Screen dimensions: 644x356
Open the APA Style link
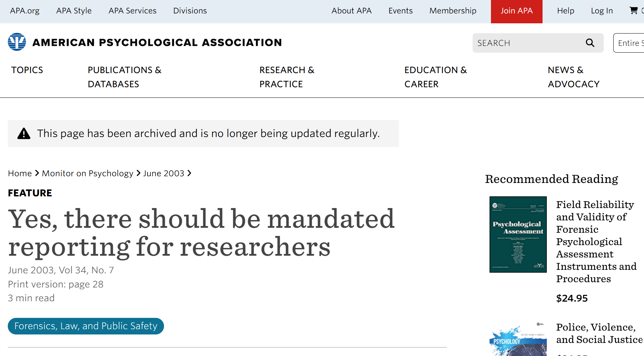click(x=74, y=11)
